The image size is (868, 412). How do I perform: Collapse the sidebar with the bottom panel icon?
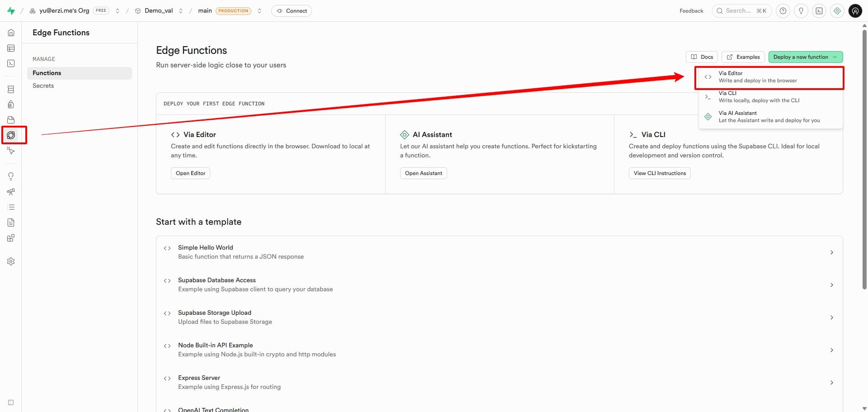coord(11,403)
